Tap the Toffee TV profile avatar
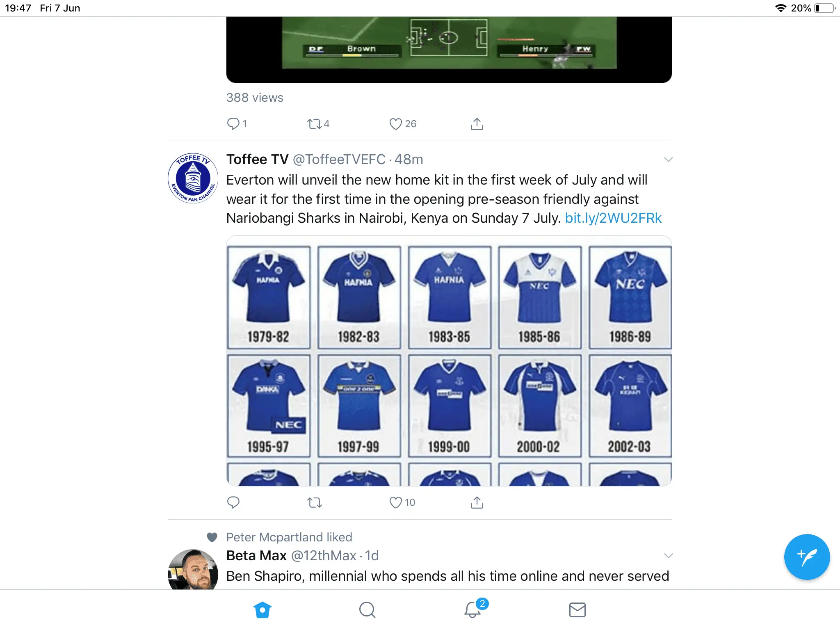The height and width of the screenshot is (630, 840). (193, 178)
